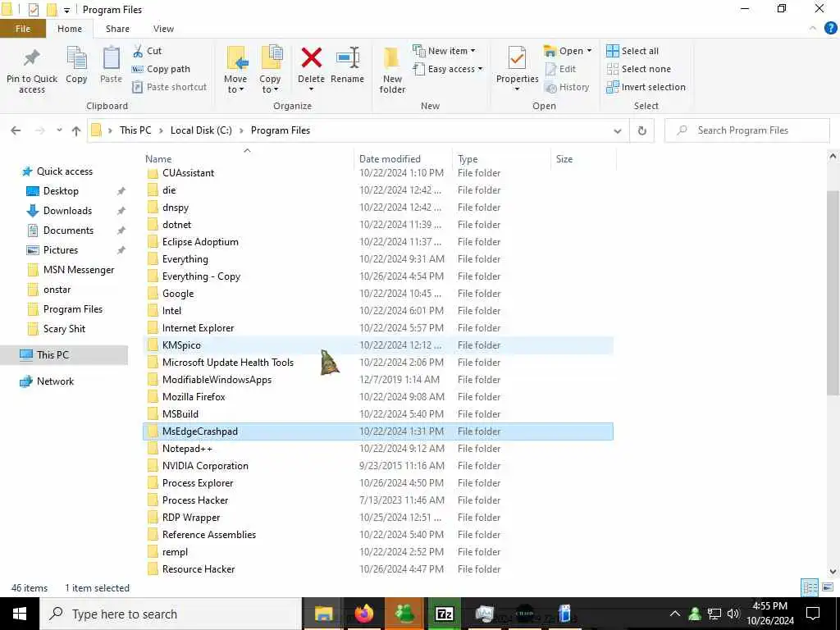Open History for the selected item
Viewport: 840px width, 630px height.
(567, 87)
